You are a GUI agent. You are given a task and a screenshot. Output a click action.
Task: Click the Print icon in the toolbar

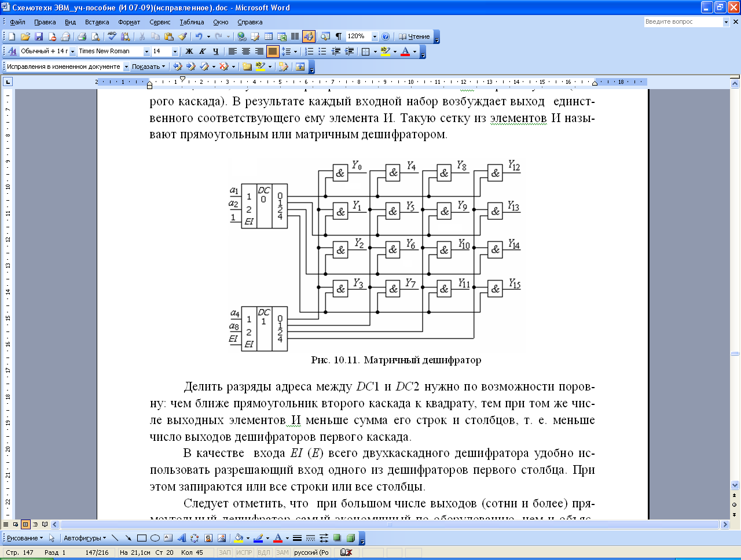[x=82, y=36]
